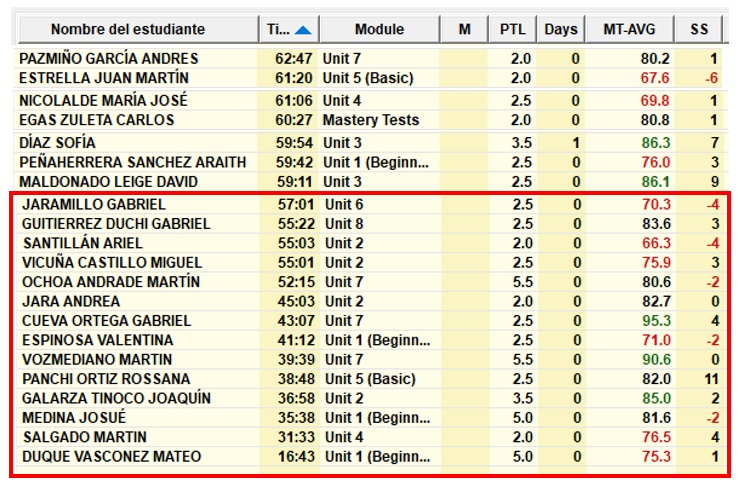Click MT-AVG value 85.0

656,398
